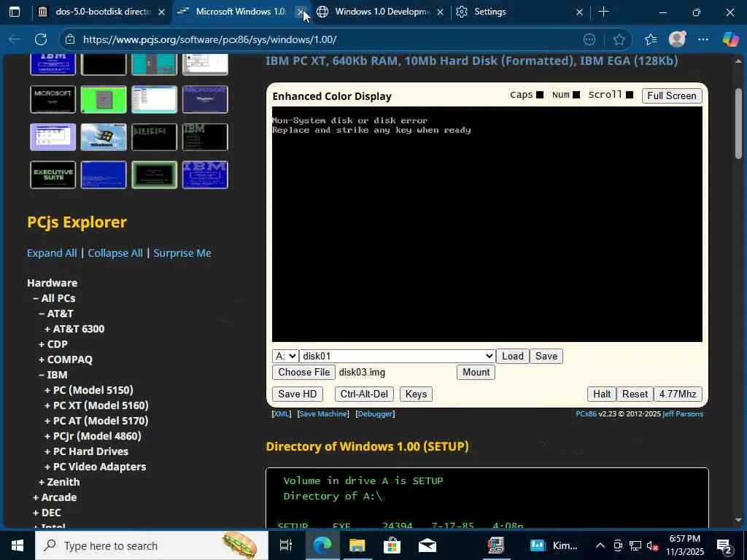Viewport: 747px width, 560px height.
Task: Open File Explorer from the taskbar
Action: (357, 545)
